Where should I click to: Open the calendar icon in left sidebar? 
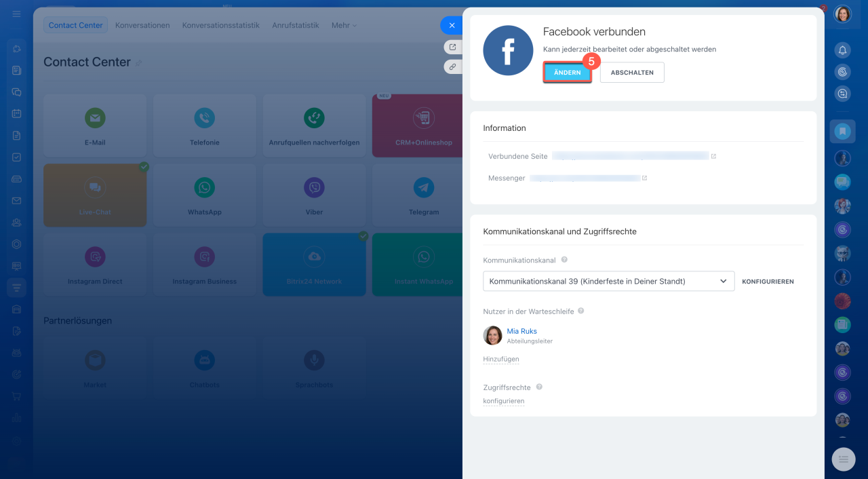coord(17,113)
